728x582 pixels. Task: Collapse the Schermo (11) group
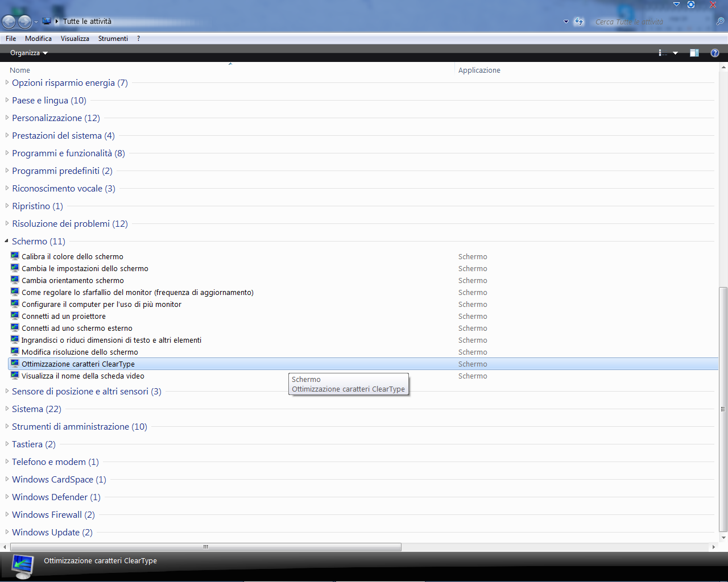[x=7, y=241]
